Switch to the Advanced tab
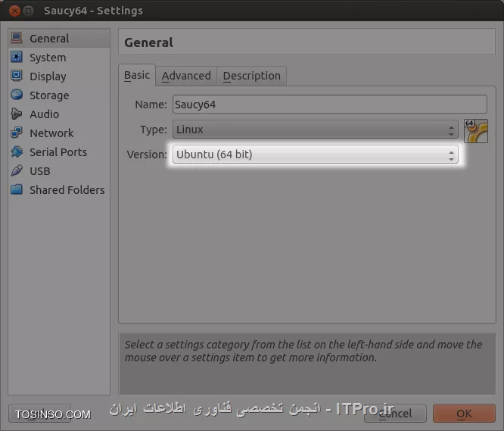This screenshot has height=431, width=504. tap(186, 76)
